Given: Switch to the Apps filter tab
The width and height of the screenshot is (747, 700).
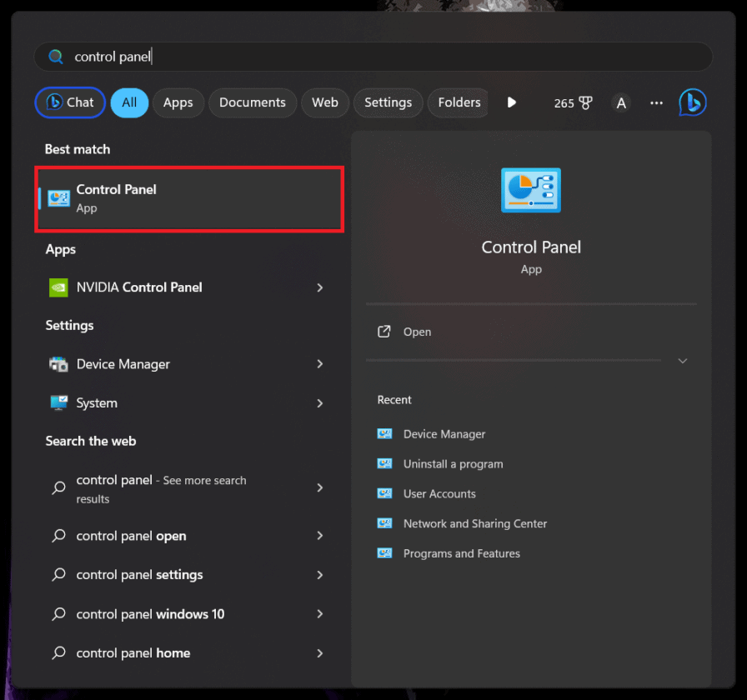Looking at the screenshot, I should coord(178,102).
